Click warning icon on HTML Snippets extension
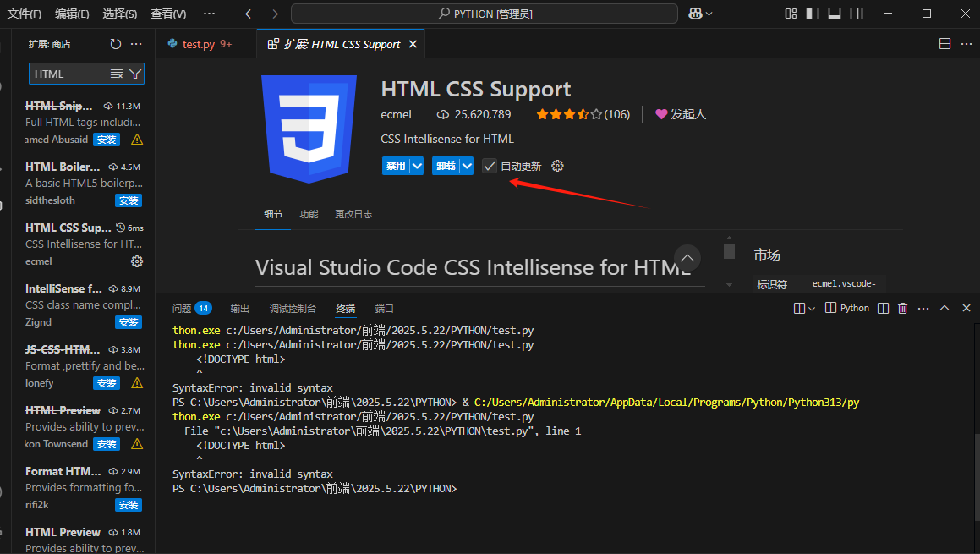The height and width of the screenshot is (554, 980). click(x=137, y=140)
